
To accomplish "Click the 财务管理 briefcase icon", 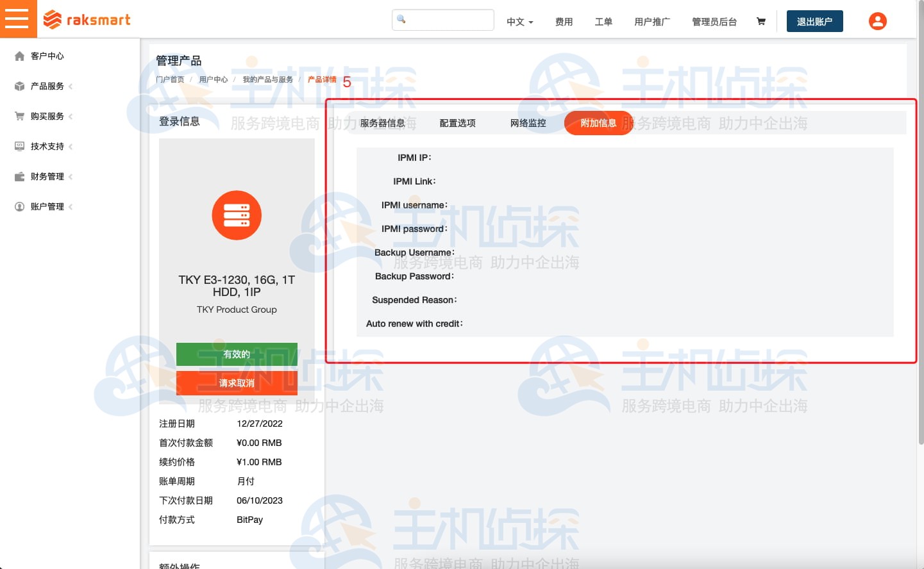I will coord(19,176).
